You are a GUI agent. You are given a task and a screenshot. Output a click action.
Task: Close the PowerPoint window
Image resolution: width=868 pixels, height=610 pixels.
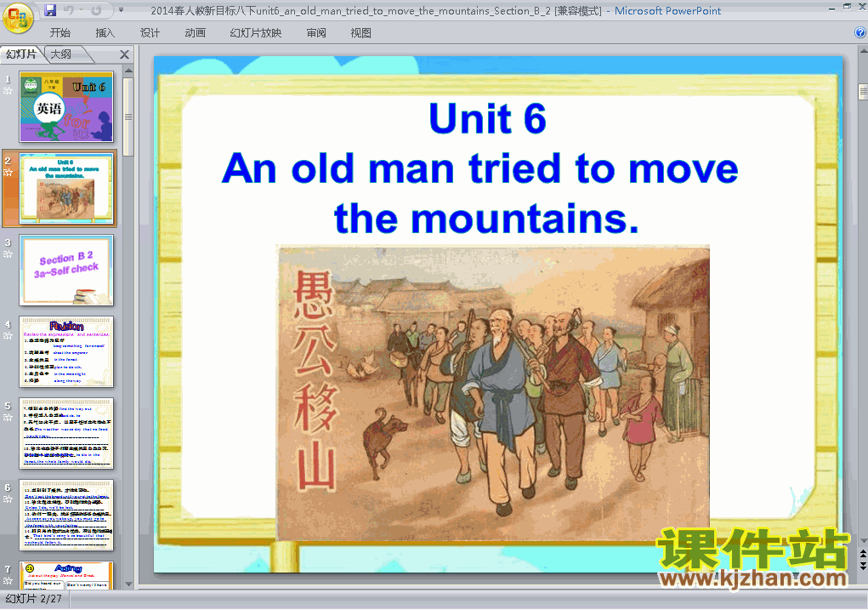click(x=862, y=7)
